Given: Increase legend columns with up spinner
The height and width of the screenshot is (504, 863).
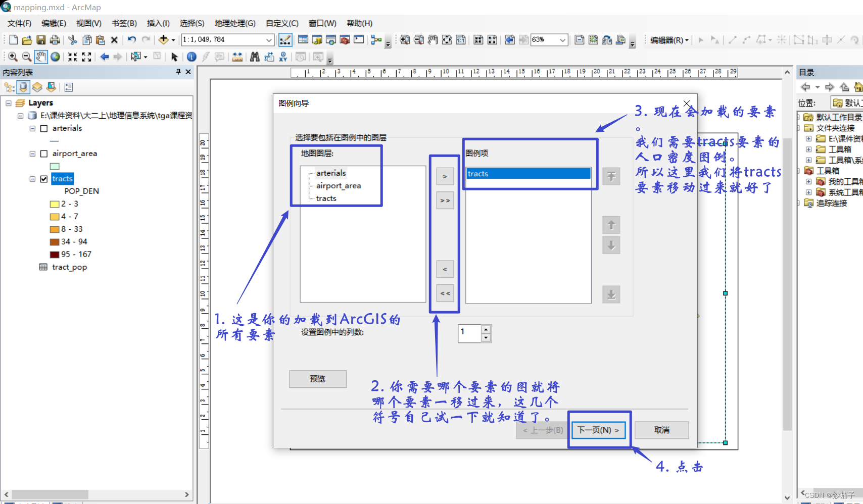Looking at the screenshot, I should pos(486,329).
